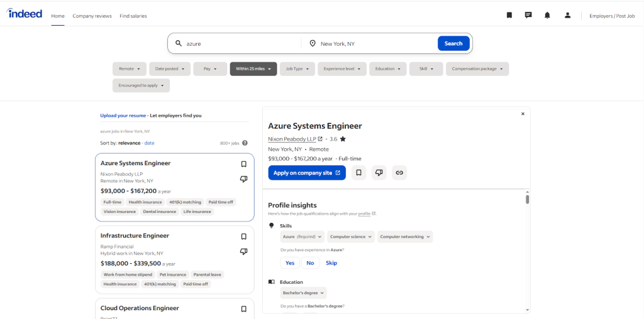Open Company reviews page
644x319 pixels.
pyautogui.click(x=92, y=16)
